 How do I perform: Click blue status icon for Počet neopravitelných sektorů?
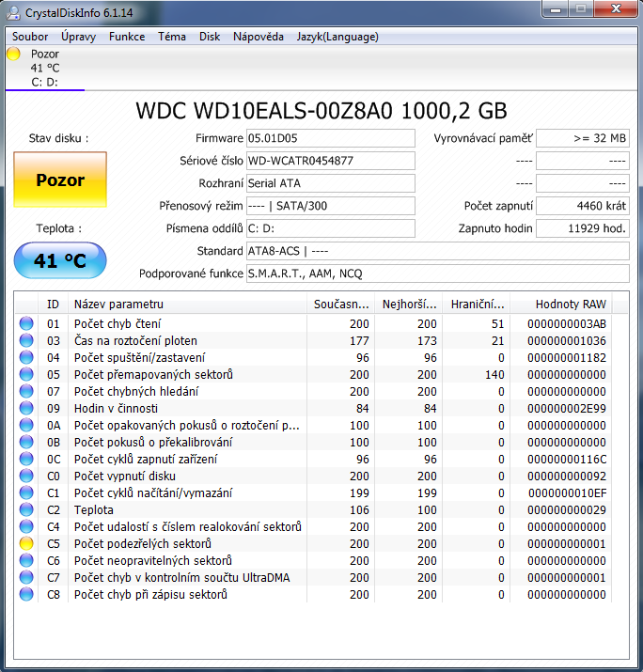(x=26, y=560)
